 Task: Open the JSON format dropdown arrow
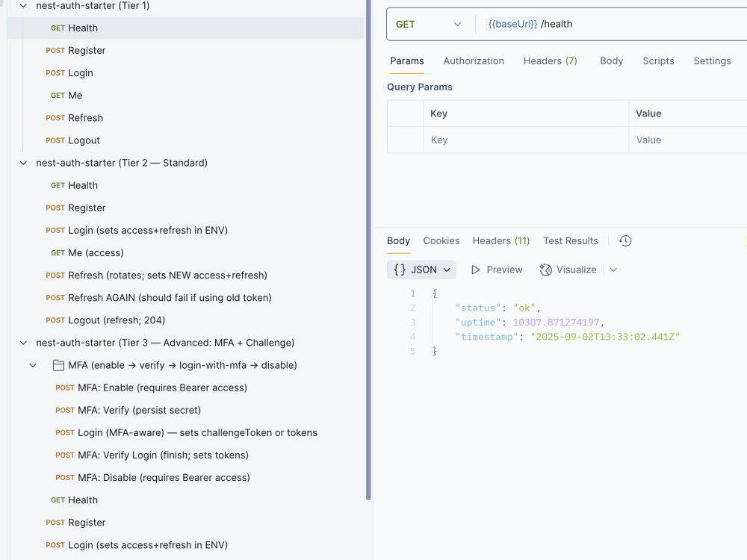pyautogui.click(x=447, y=270)
